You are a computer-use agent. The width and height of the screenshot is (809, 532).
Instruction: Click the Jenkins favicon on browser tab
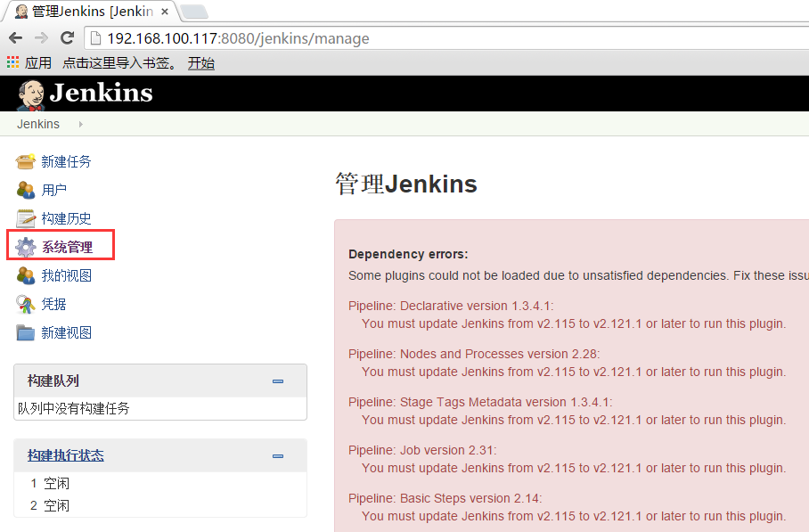click(21, 11)
